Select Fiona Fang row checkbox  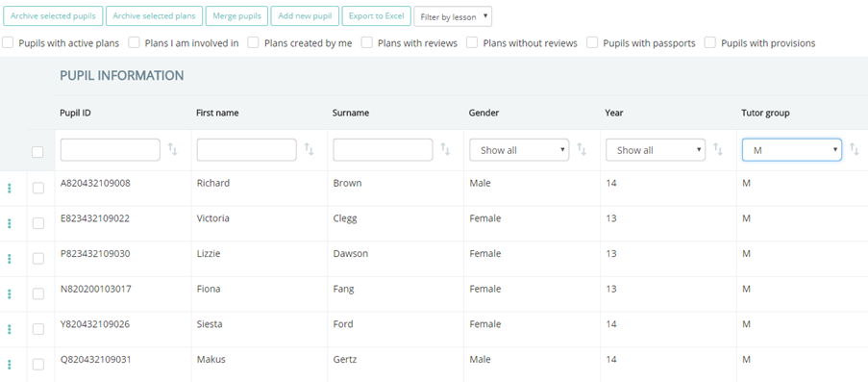click(x=38, y=293)
